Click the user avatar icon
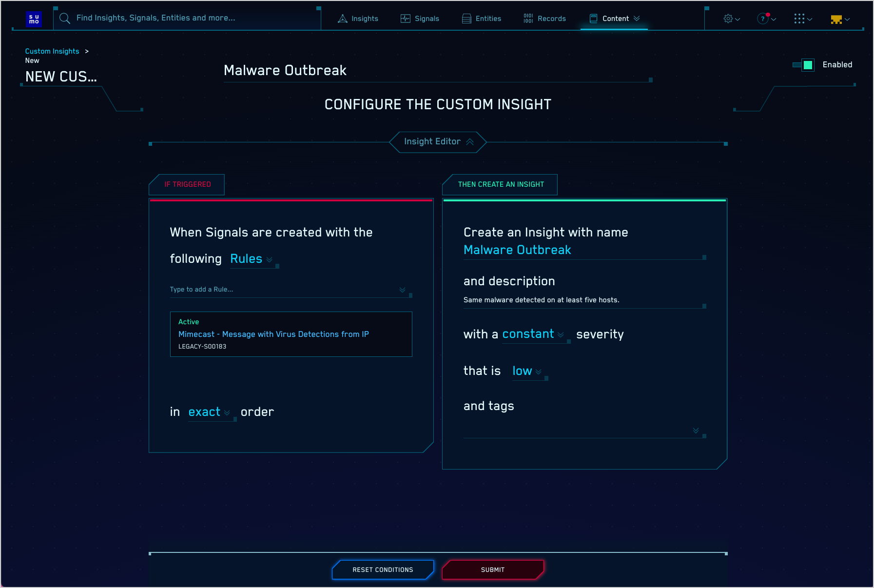 click(x=837, y=18)
